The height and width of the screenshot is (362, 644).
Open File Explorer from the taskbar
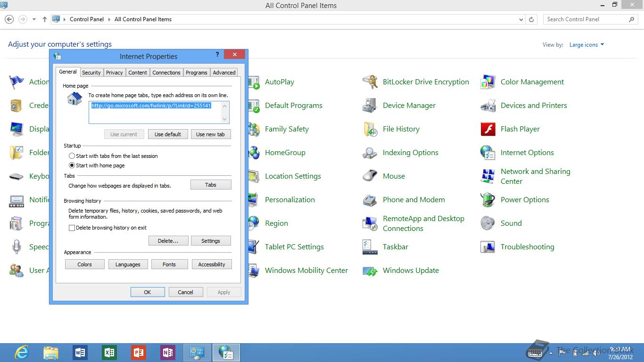[51, 353]
